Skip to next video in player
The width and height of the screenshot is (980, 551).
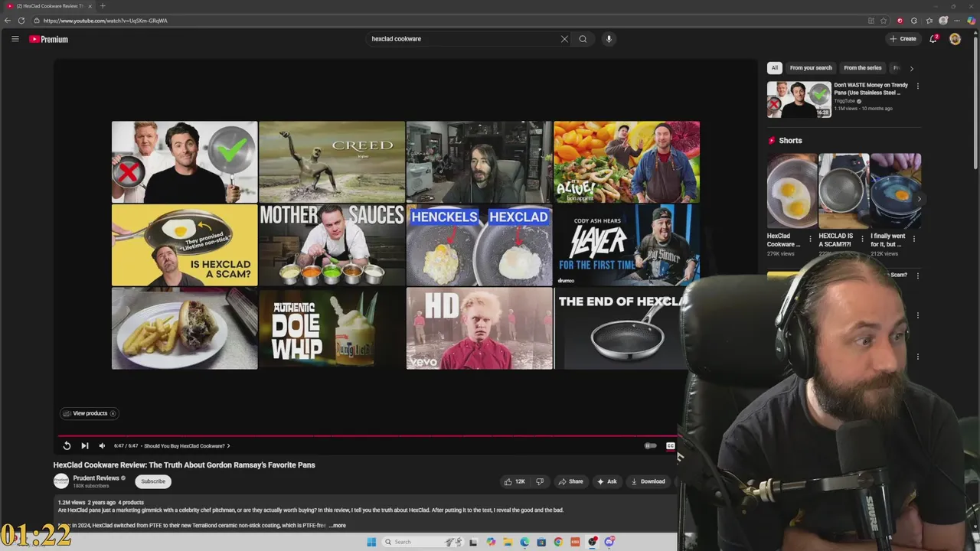coord(84,445)
